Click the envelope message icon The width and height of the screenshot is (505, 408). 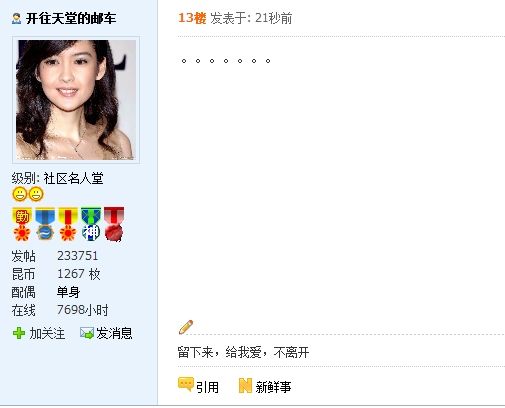(x=87, y=333)
